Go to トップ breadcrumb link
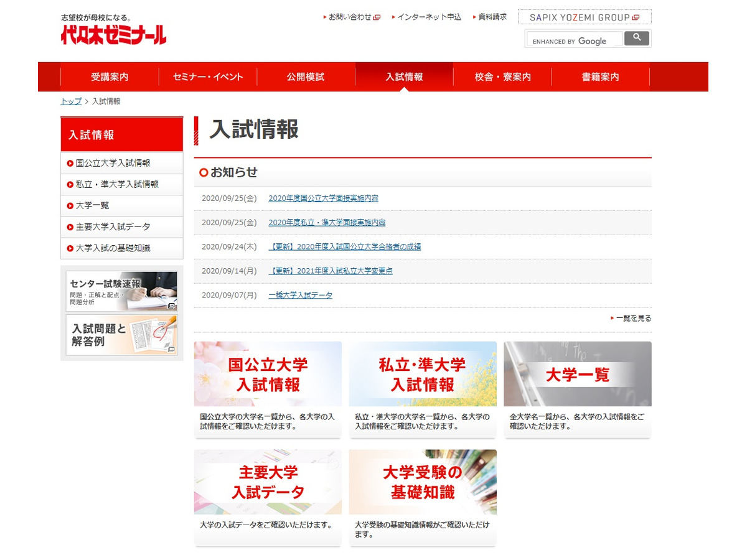 71,101
